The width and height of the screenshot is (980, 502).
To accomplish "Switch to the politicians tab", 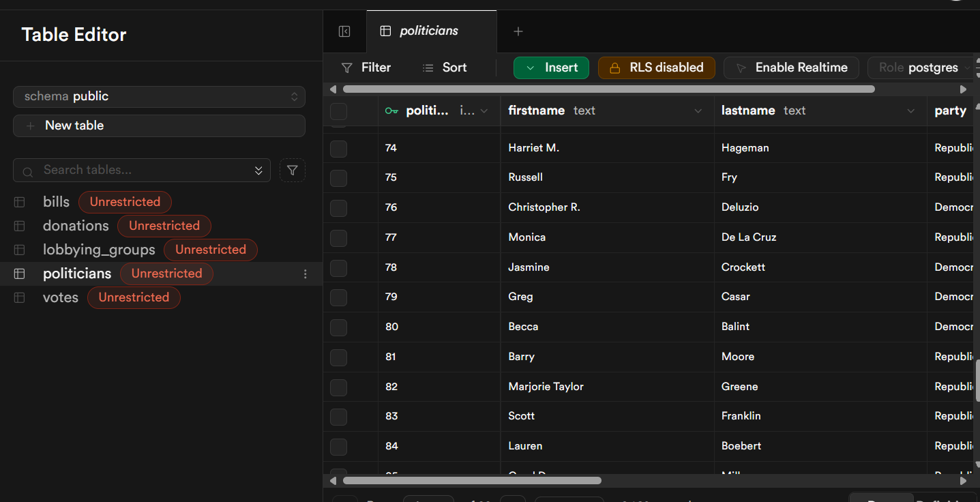I will coord(432,31).
